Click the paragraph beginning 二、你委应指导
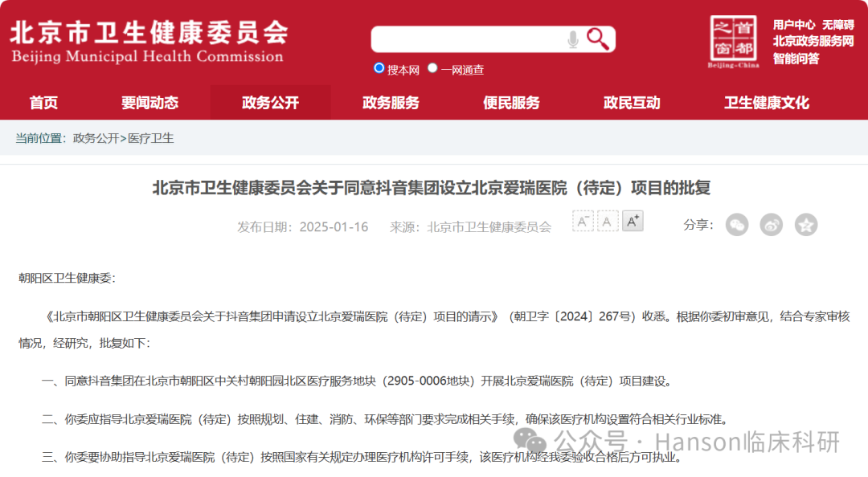This screenshot has width=868, height=477. coord(385,419)
